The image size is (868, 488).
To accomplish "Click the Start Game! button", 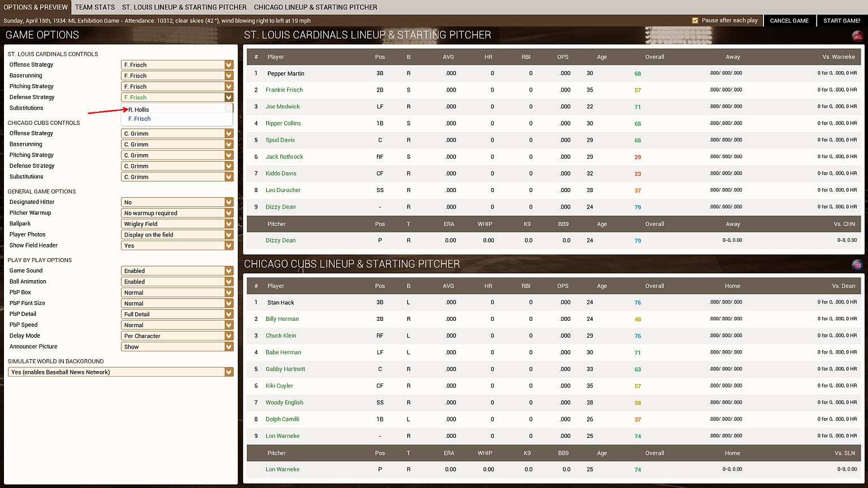I will pos(841,20).
